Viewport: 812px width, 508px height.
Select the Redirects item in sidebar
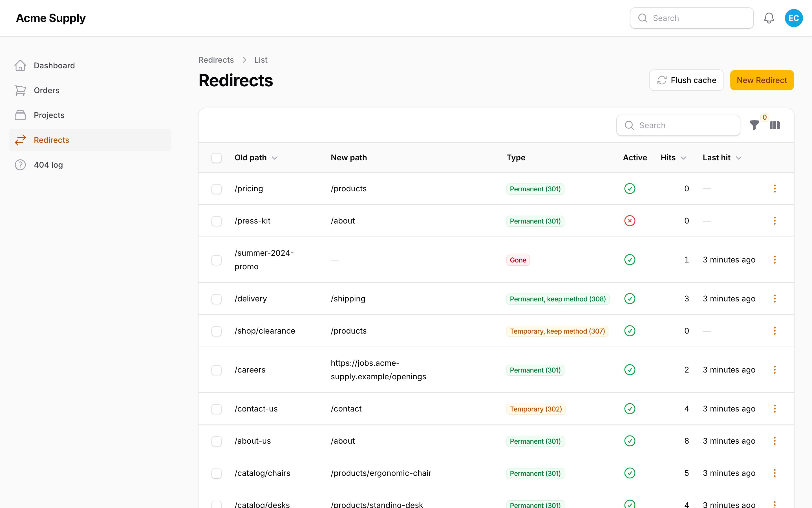point(90,140)
